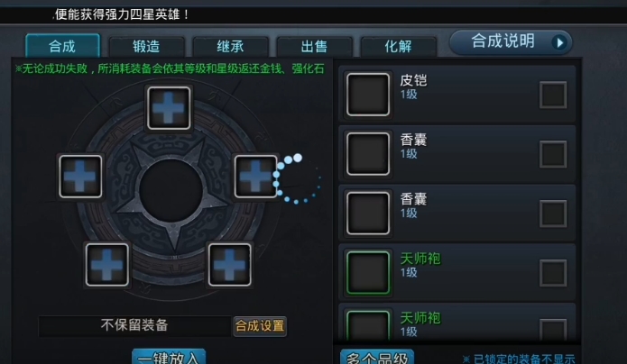Tick the checkbox for the first 天师袍
This screenshot has height=364, width=627.
point(553,273)
